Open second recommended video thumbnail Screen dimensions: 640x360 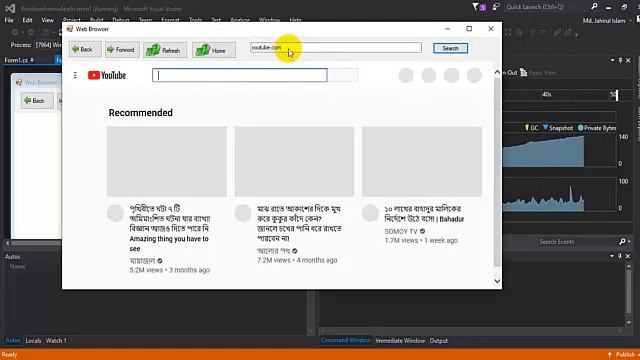pyautogui.click(x=294, y=162)
